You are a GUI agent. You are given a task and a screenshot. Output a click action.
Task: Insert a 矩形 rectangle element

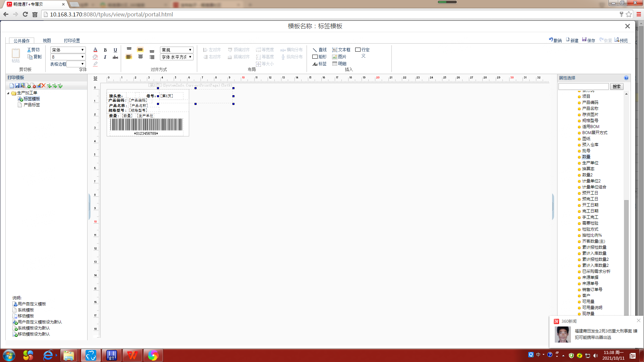(319, 57)
